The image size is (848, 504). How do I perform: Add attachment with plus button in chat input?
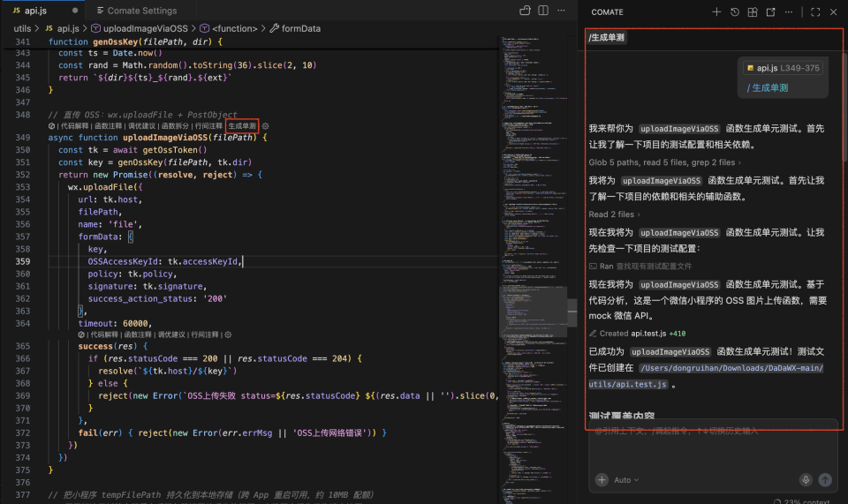tap(602, 479)
